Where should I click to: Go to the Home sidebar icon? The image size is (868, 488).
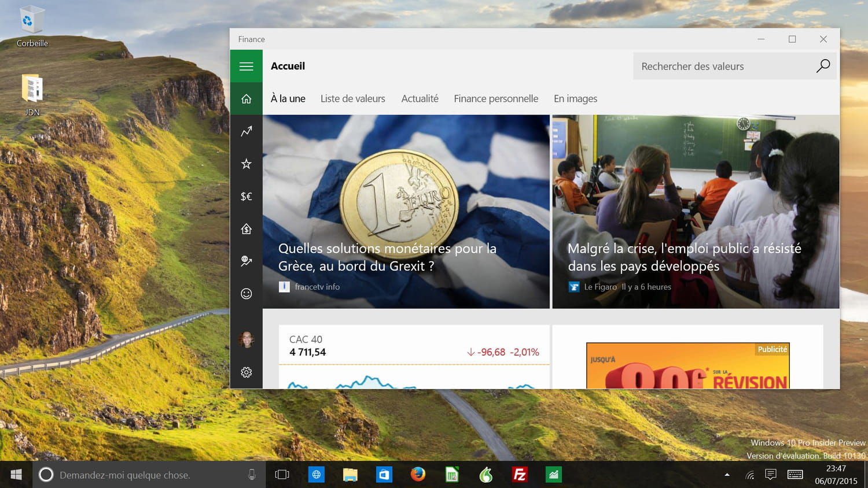246,99
